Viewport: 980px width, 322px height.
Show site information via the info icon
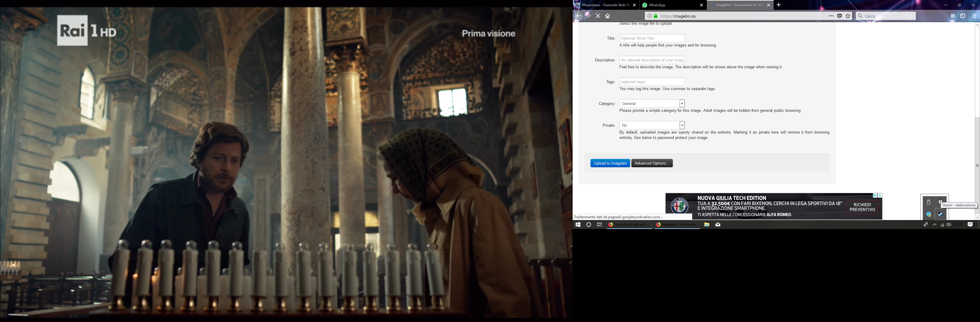tap(649, 16)
